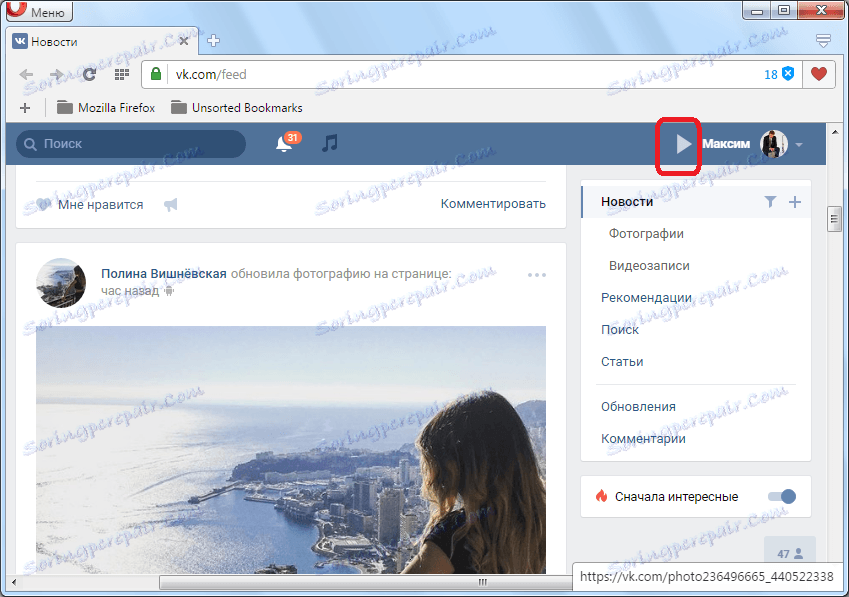Click the highlighted play button near Максим
849x597 pixels.
[681, 143]
